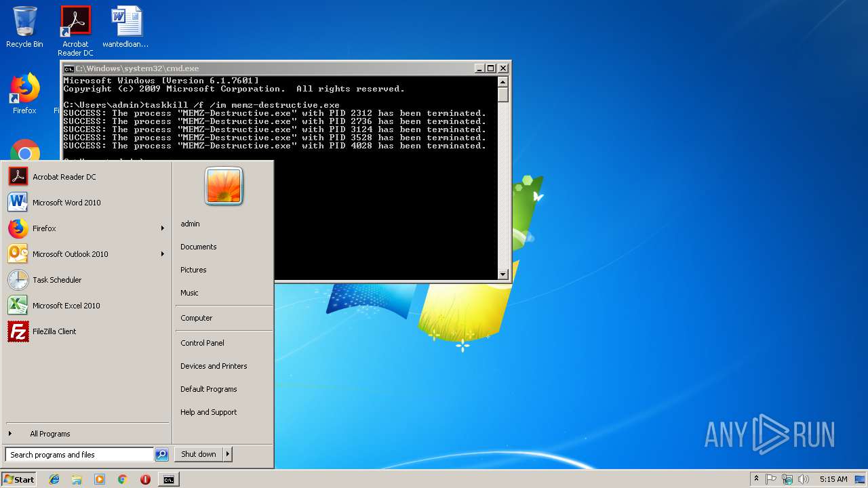Screen dimensions: 868x488
Task: Open the Shut down options arrow
Action: pyautogui.click(x=228, y=454)
